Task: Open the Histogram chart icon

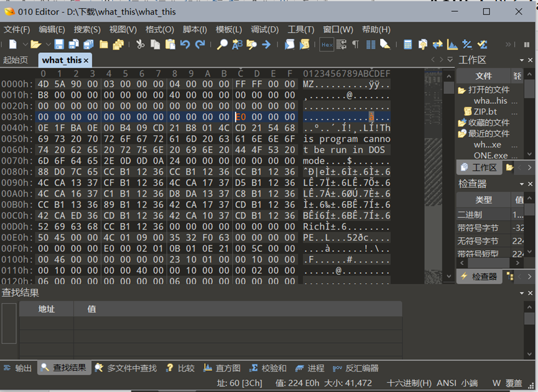Action: point(452,45)
